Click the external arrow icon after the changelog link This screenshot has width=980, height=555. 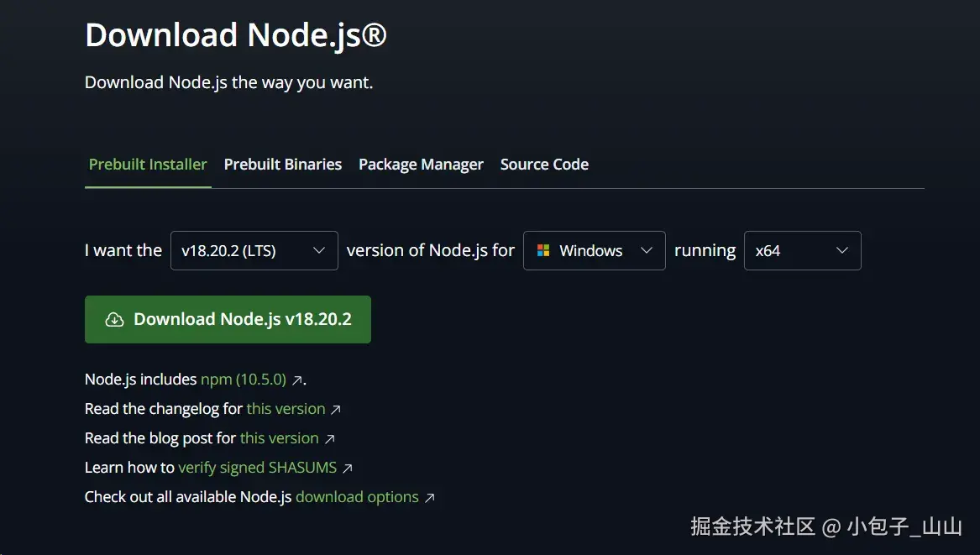pos(336,410)
